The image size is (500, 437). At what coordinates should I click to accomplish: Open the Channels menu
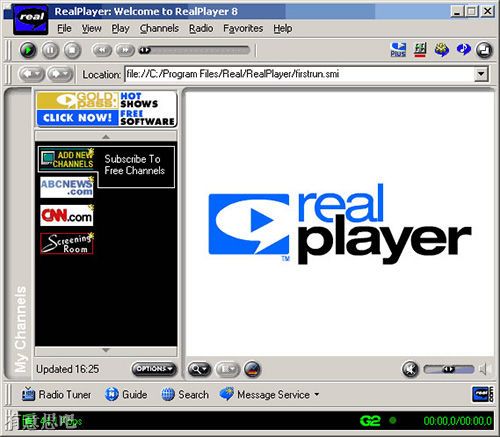click(x=159, y=28)
